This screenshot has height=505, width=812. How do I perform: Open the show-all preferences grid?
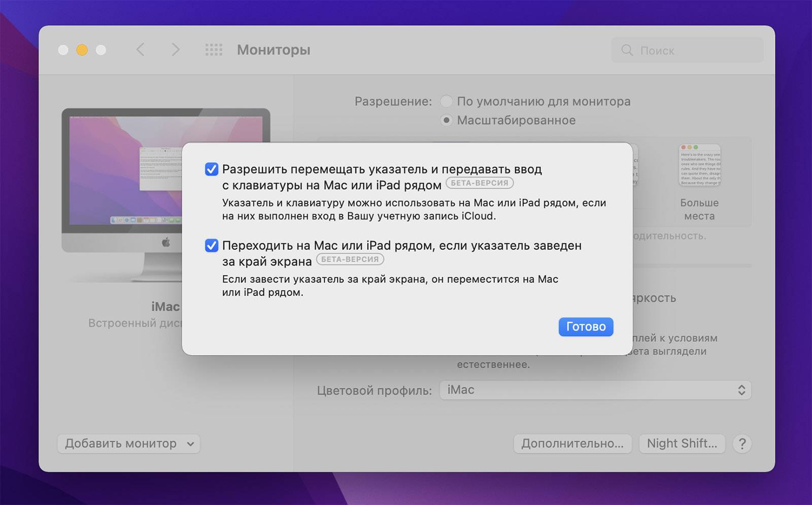(x=214, y=50)
